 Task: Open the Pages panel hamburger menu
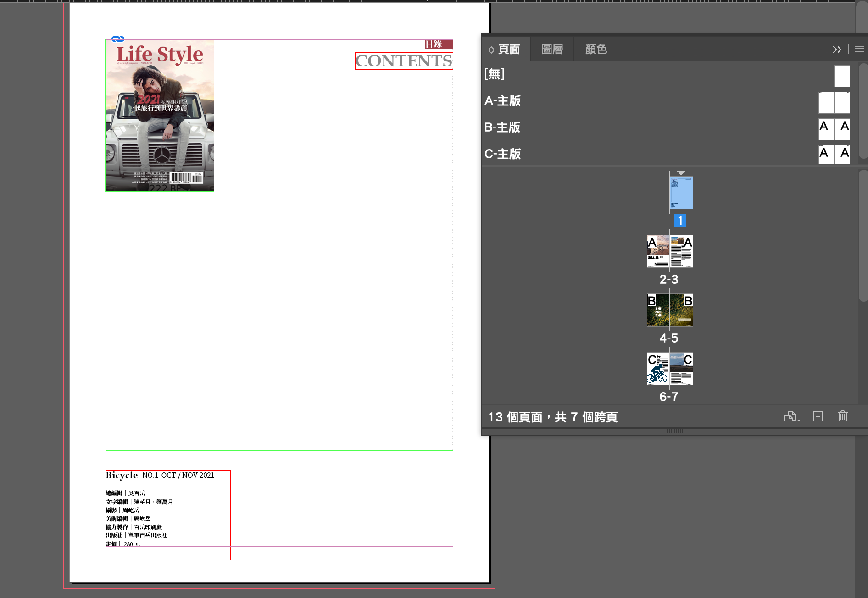859,49
